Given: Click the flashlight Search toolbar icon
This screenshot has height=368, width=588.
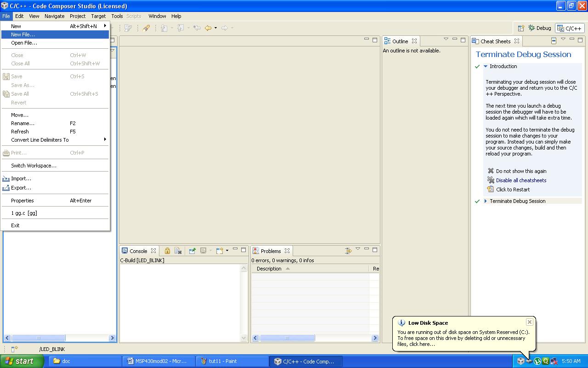Looking at the screenshot, I should coord(146,28).
